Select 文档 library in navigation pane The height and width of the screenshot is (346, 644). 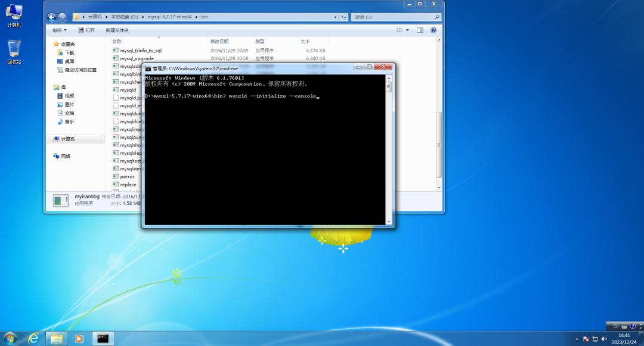click(66, 113)
